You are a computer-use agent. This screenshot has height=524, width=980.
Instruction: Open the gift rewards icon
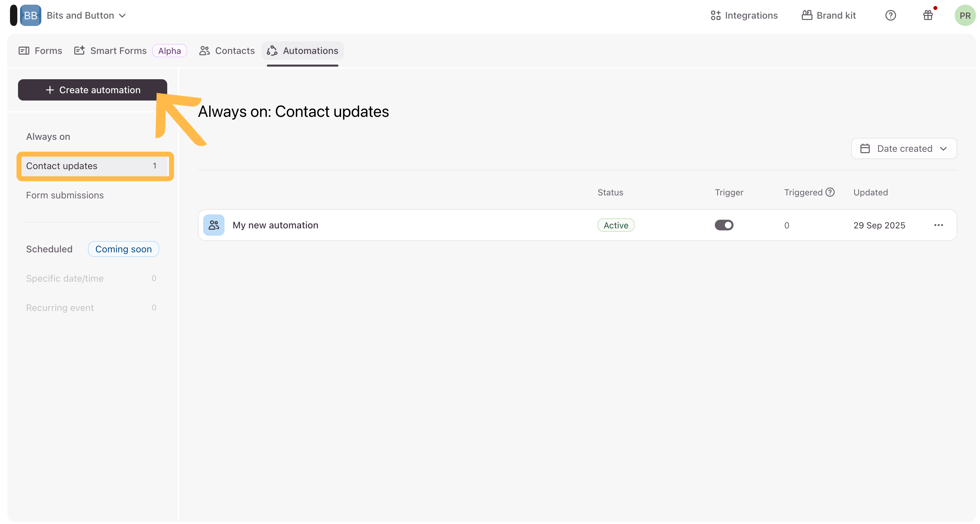[928, 15]
